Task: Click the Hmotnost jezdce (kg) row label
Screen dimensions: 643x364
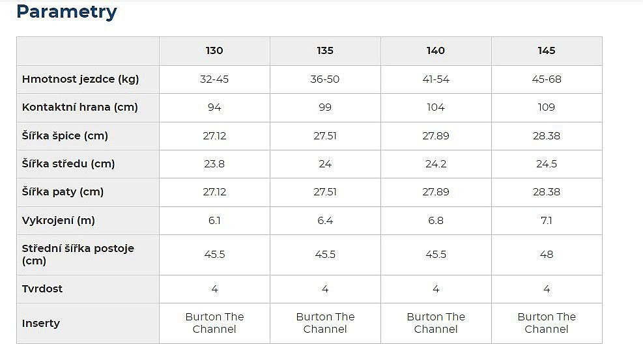Action: click(x=80, y=79)
